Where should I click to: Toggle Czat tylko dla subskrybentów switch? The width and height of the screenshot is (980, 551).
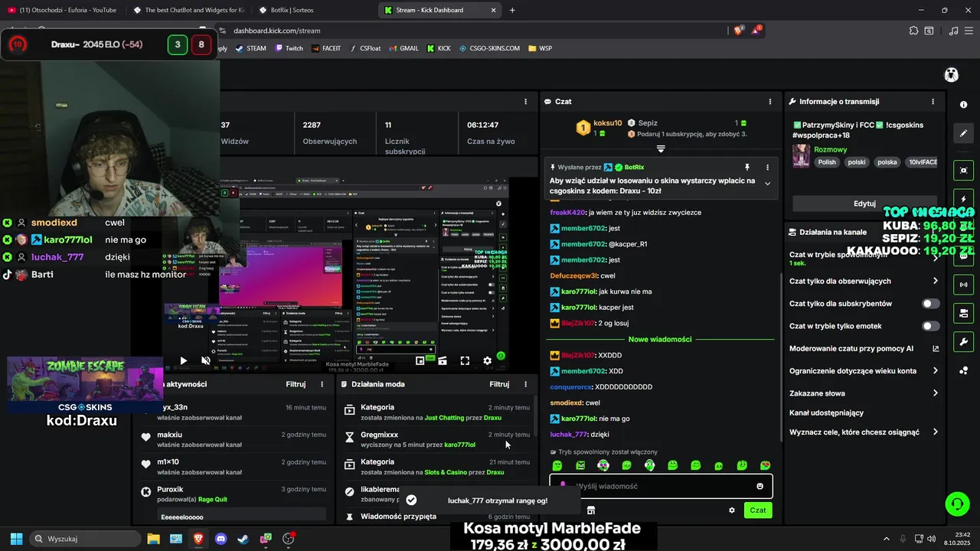[x=931, y=304]
